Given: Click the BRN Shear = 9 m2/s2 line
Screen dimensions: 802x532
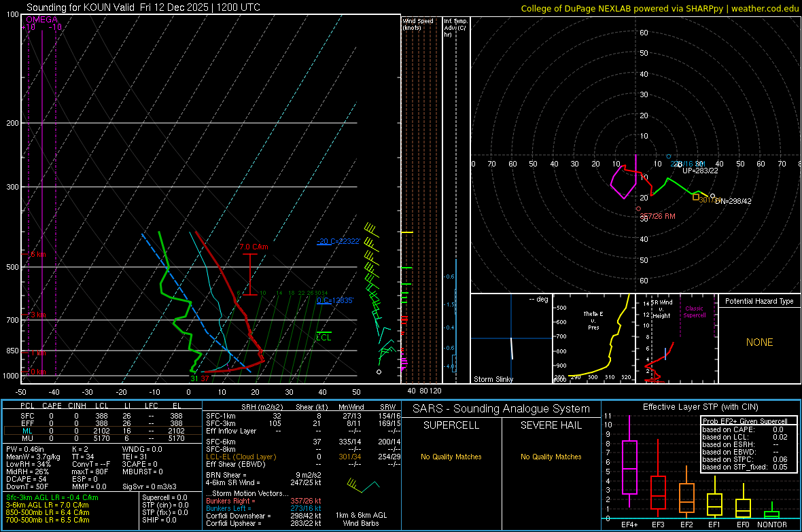Looking at the screenshot, I should pos(264,475).
